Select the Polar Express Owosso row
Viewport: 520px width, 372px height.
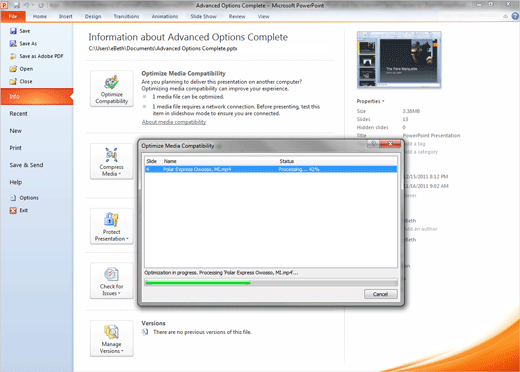click(271, 169)
